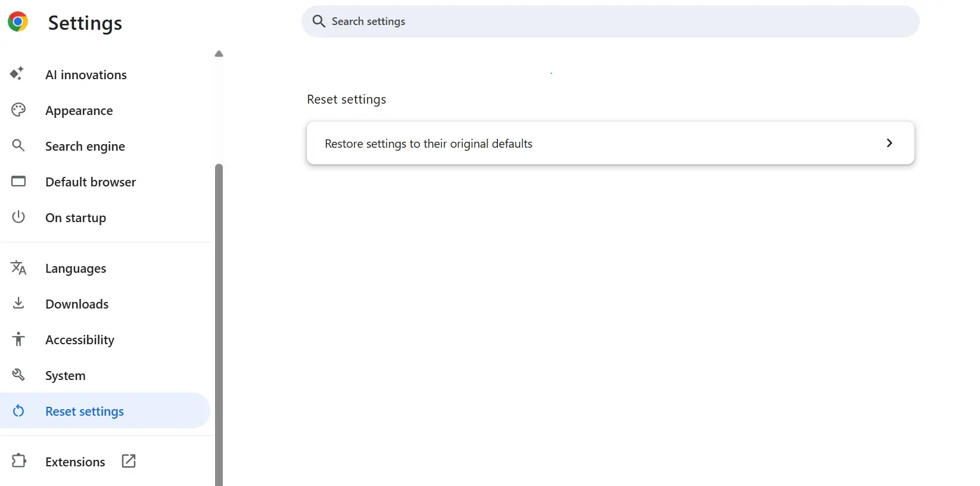Select the Search engine magnifier icon

[18, 145]
